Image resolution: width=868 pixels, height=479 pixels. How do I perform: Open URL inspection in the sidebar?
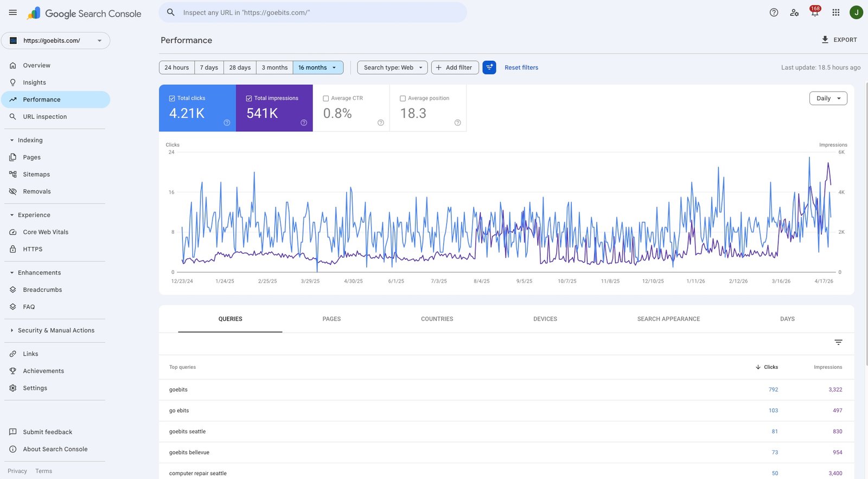pyautogui.click(x=55, y=117)
